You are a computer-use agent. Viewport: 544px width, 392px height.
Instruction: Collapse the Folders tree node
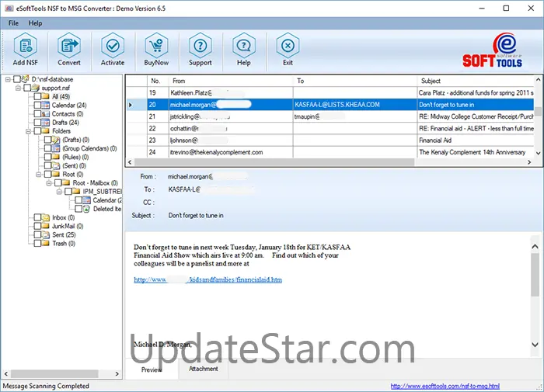[29, 131]
